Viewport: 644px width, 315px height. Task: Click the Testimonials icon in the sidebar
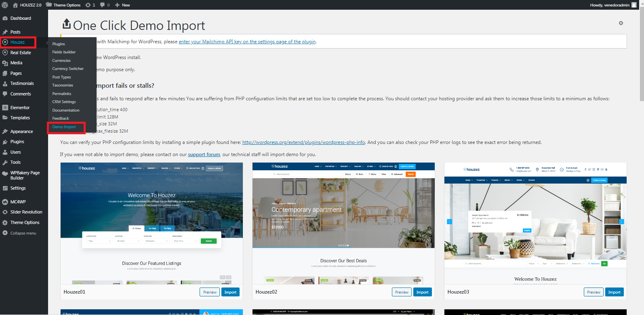click(5, 83)
